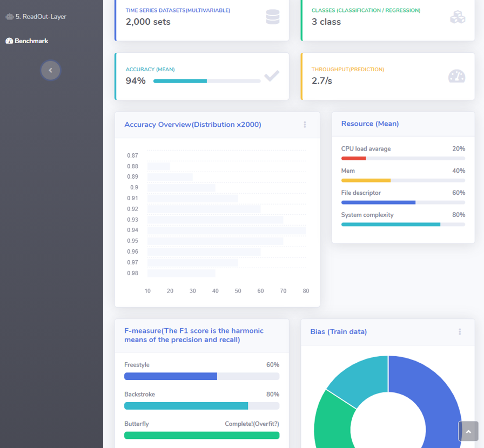This screenshot has height=448, width=484.
Task: Open the 5. ReadOut-Layer sidebar item
Action: [x=36, y=17]
